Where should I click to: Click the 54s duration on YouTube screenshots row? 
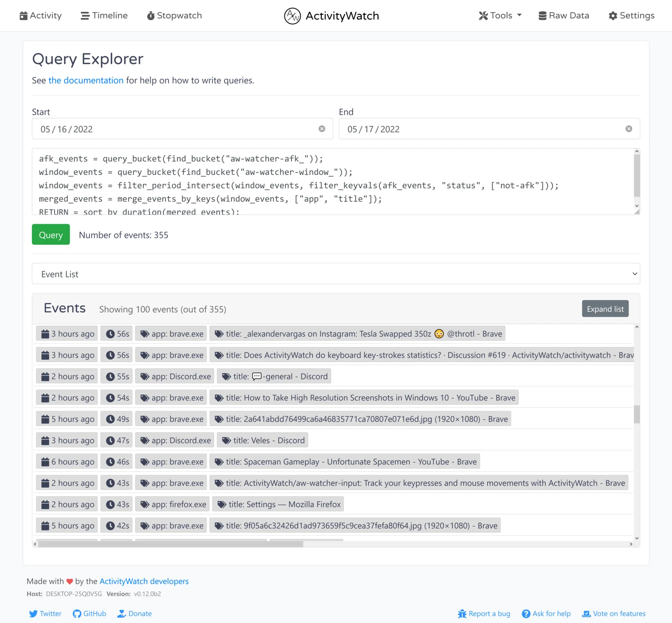pyautogui.click(x=117, y=398)
